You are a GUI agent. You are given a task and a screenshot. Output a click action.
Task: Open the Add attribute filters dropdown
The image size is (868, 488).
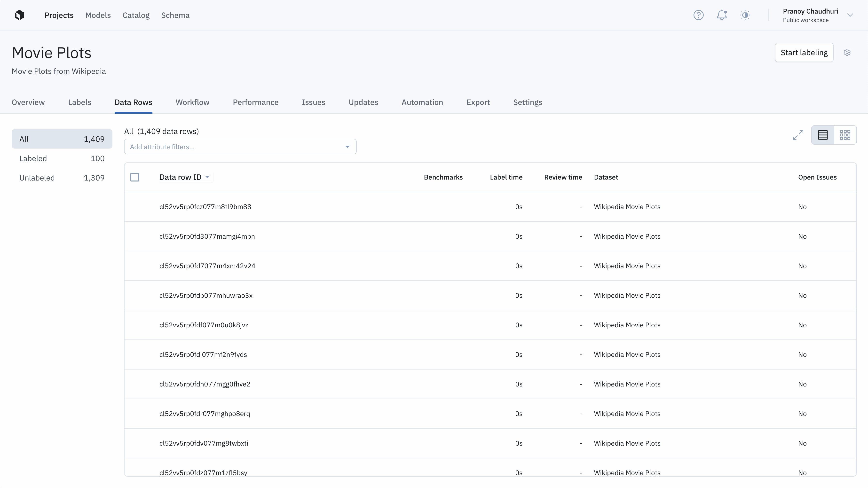tap(240, 147)
